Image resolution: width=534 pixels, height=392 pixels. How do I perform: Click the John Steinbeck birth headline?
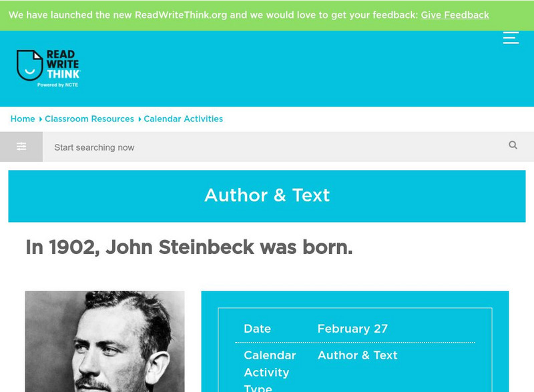click(189, 247)
